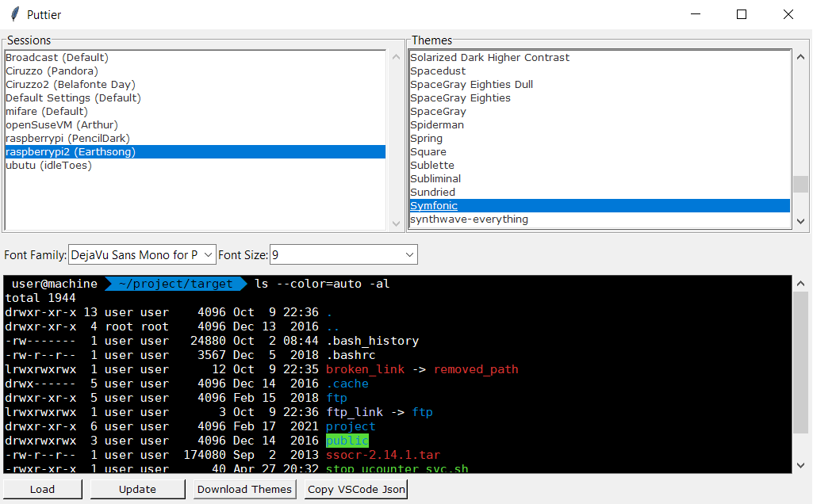Viewport: 813px width, 504px height.
Task: Click the 'total 1944' line
Action: tap(40, 298)
